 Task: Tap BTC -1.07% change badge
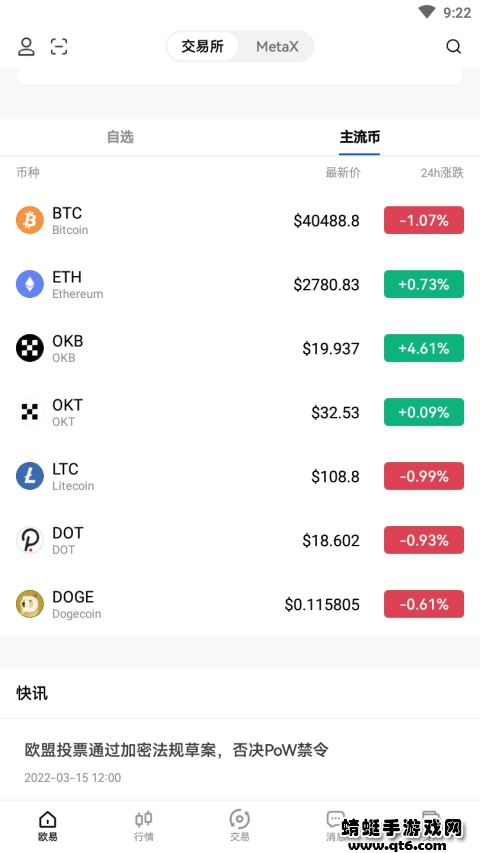(x=424, y=220)
